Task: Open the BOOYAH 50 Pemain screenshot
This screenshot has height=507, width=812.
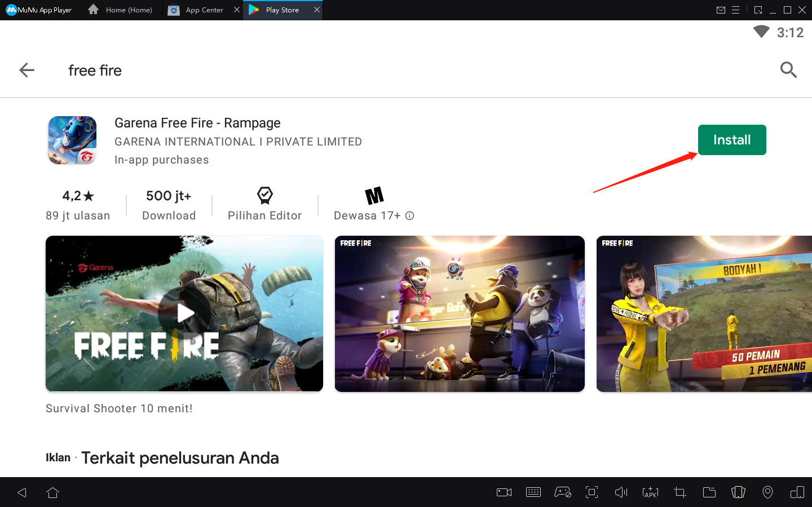Action: (704, 314)
